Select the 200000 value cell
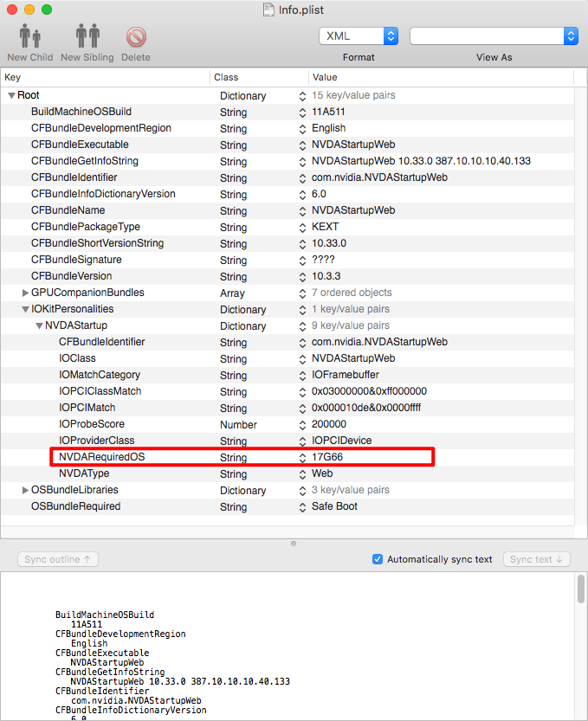This screenshot has height=721, width=588. 328,424
